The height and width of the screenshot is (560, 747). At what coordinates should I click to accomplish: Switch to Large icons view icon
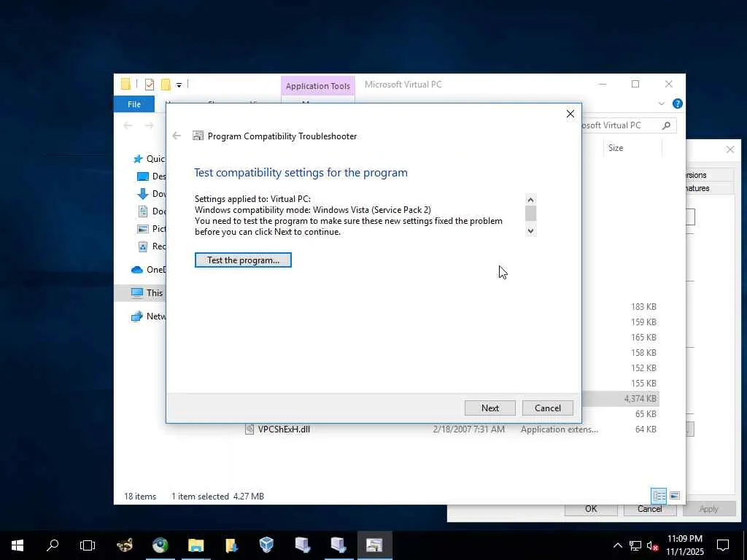(x=675, y=496)
